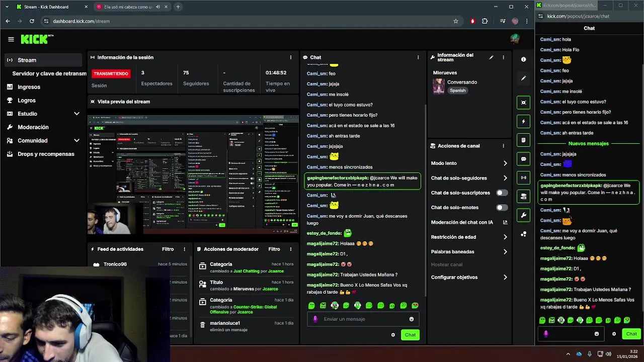Open Filtro dropdown in Feed de actividades

[x=168, y=249]
